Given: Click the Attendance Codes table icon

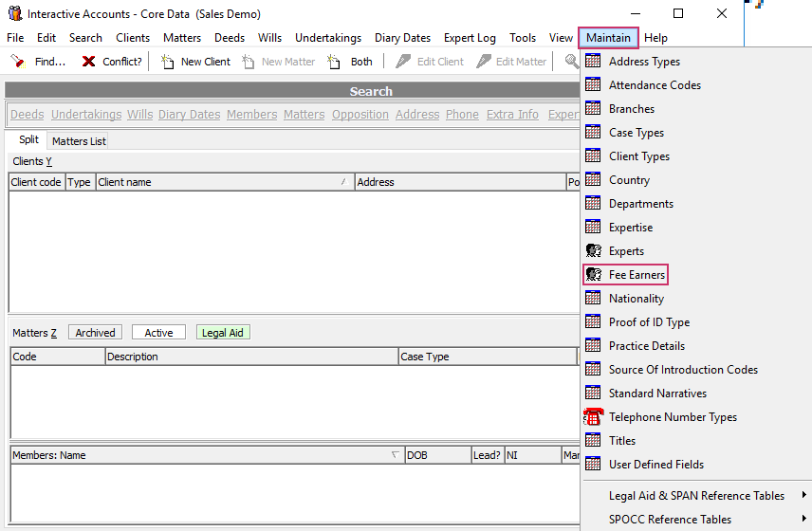Looking at the screenshot, I should pos(593,84).
